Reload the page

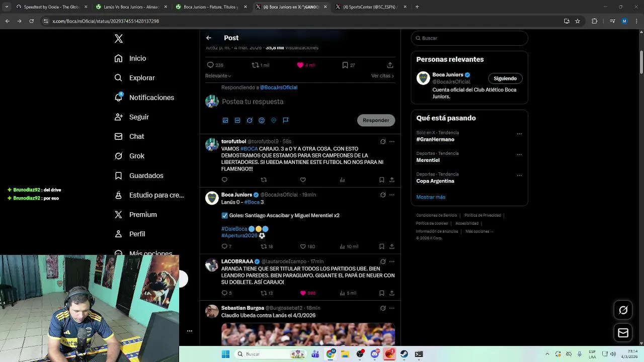[31, 21]
